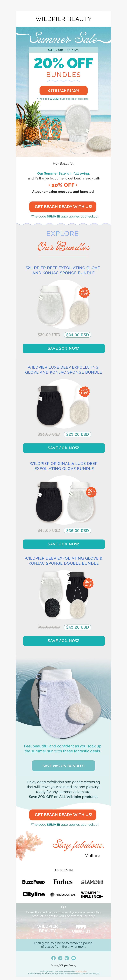Viewport: 127px width, 980px height.
Task: Click SAVE 20% NOW under $24.00 bundle
Action: 64,348
